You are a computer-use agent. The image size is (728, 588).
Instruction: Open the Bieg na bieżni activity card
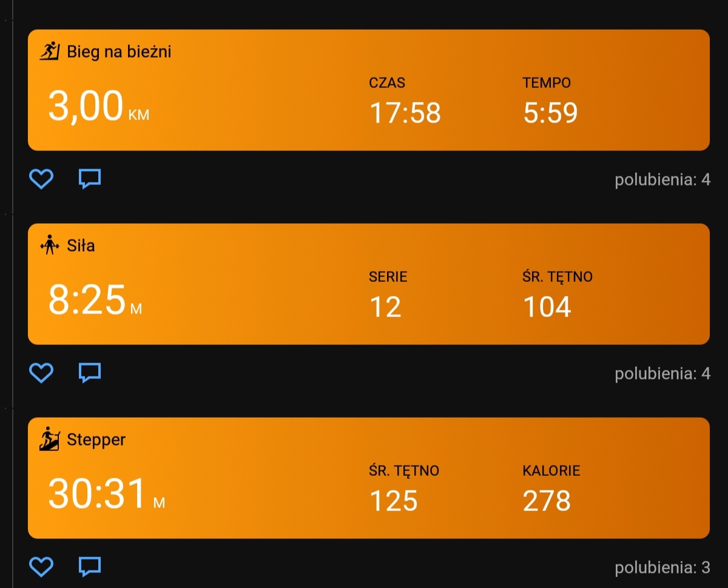pos(369,90)
